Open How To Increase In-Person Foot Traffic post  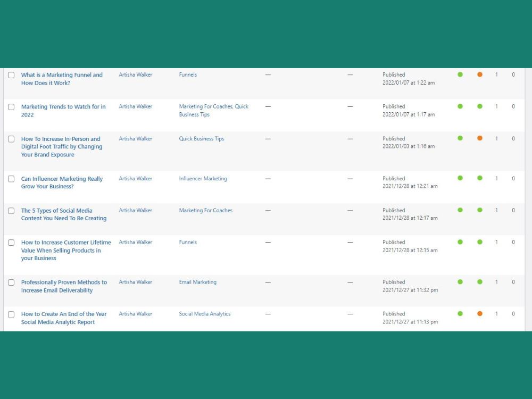click(x=62, y=147)
